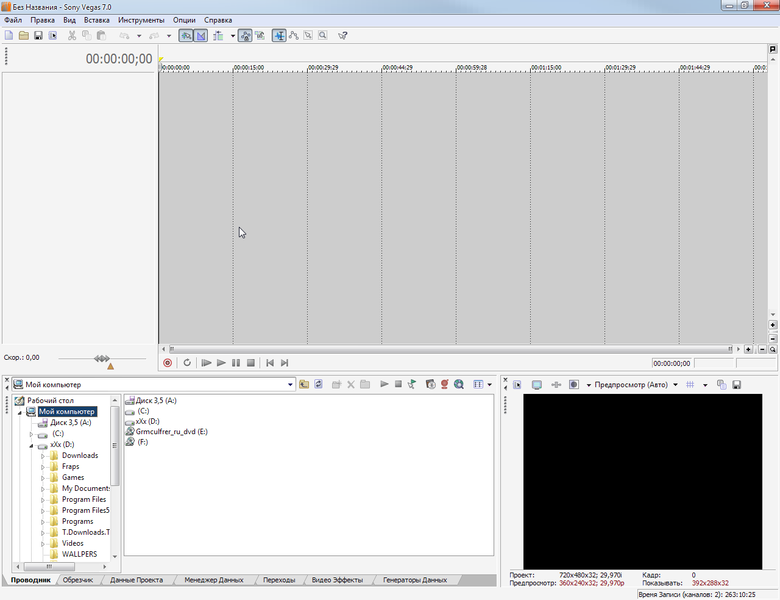Go to start of project button
The height and width of the screenshot is (600, 780).
pos(270,363)
